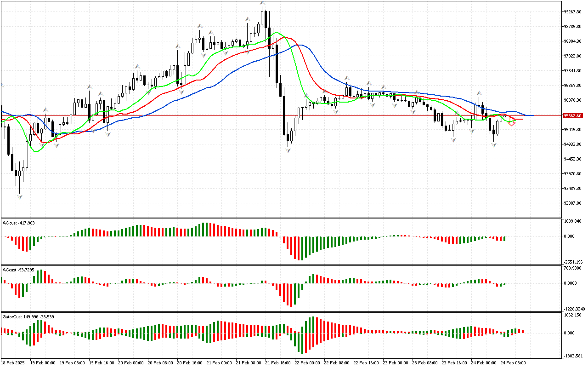Screen dimensions: 588x368
Task: Click the 19 Feb 16:00 time label
Action: [x=102, y=363]
